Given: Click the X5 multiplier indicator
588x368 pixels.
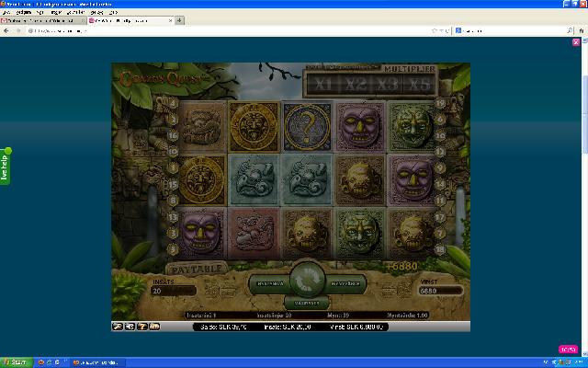Looking at the screenshot, I should pyautogui.click(x=419, y=85).
